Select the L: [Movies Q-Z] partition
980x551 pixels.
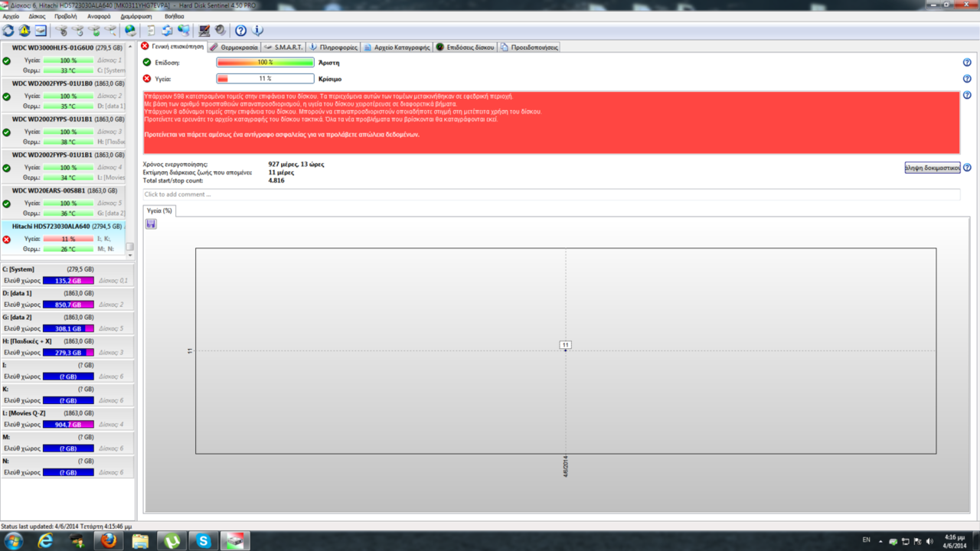click(67, 419)
